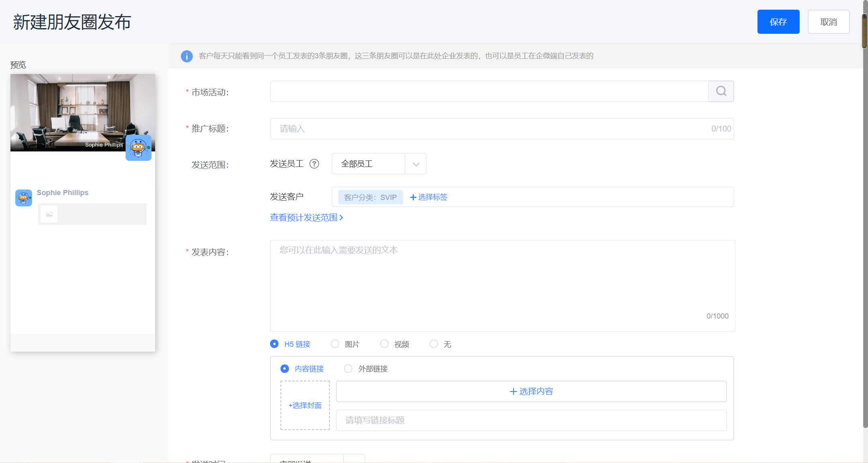The image size is (868, 463).
Task: Click the 0/100 character counter
Action: (721, 129)
